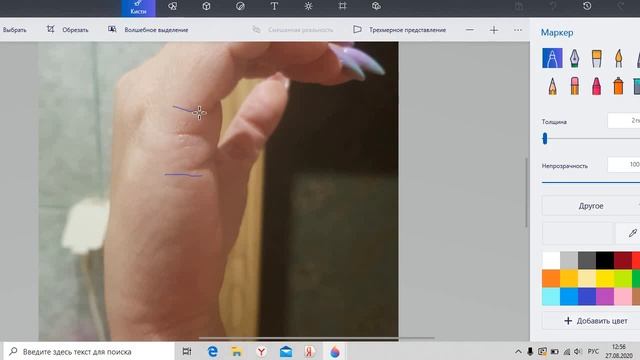The width and height of the screenshot is (640, 360).
Task: Open the 3D shapes cube tab
Action: tap(207, 6)
